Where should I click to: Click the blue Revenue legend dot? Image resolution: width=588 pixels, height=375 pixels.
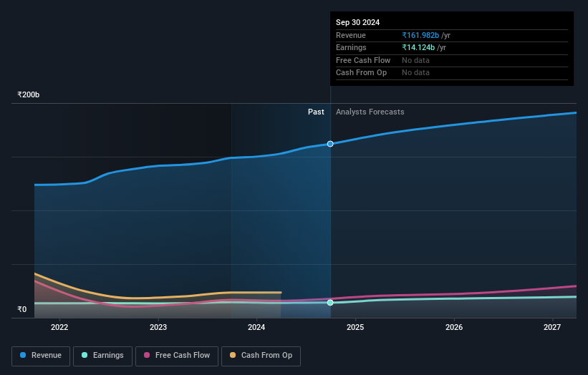(x=23, y=355)
